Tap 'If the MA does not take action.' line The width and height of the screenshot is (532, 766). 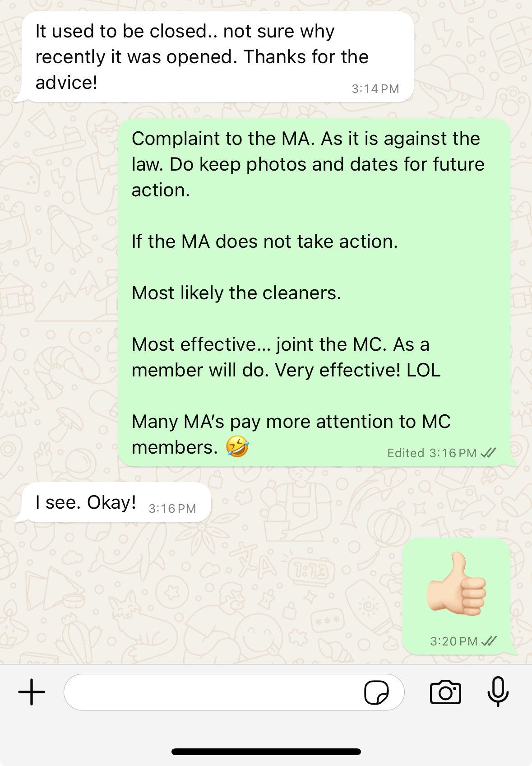click(x=265, y=241)
